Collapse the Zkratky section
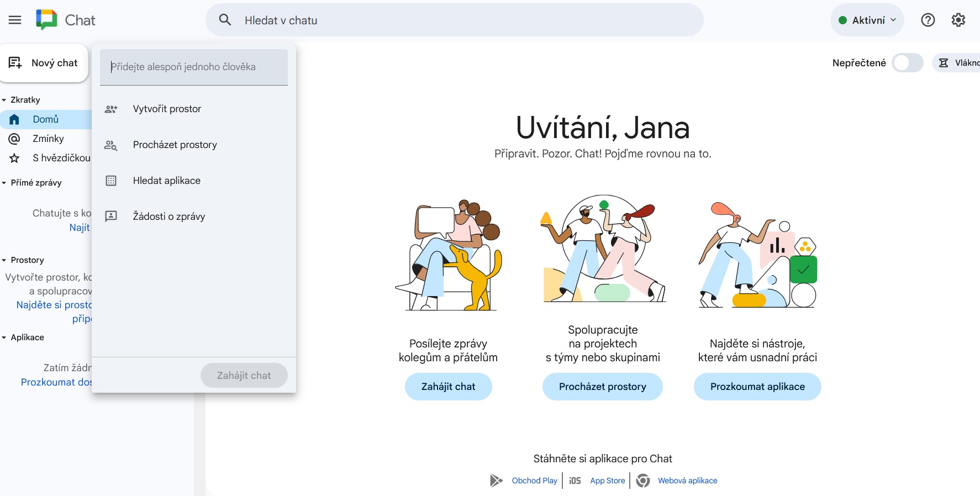Image resolution: width=980 pixels, height=496 pixels. 4,100
